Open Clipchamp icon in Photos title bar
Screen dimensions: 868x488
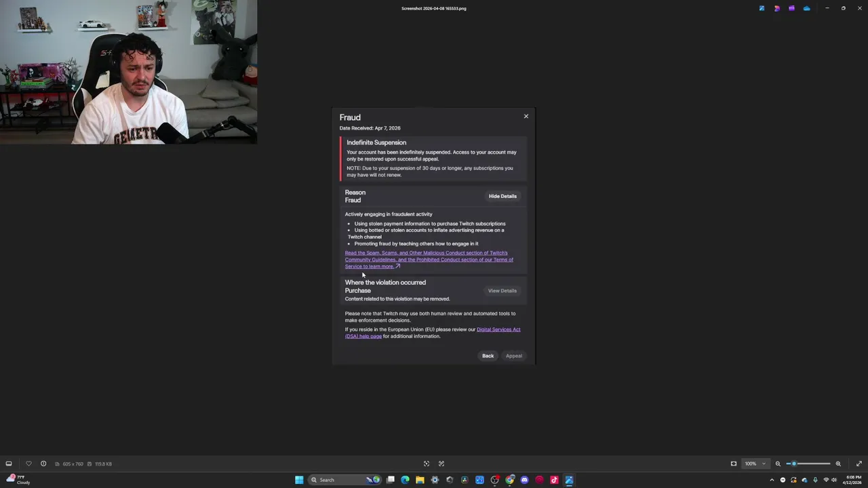click(791, 8)
